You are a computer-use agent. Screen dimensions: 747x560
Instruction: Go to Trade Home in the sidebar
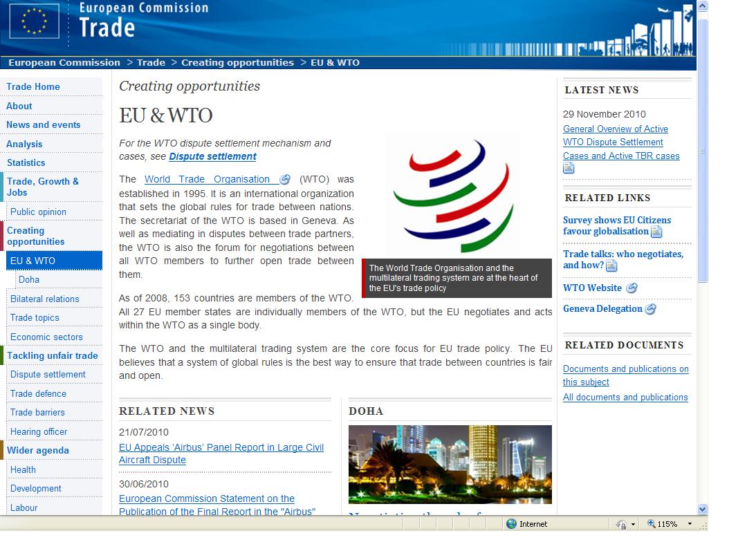click(33, 87)
